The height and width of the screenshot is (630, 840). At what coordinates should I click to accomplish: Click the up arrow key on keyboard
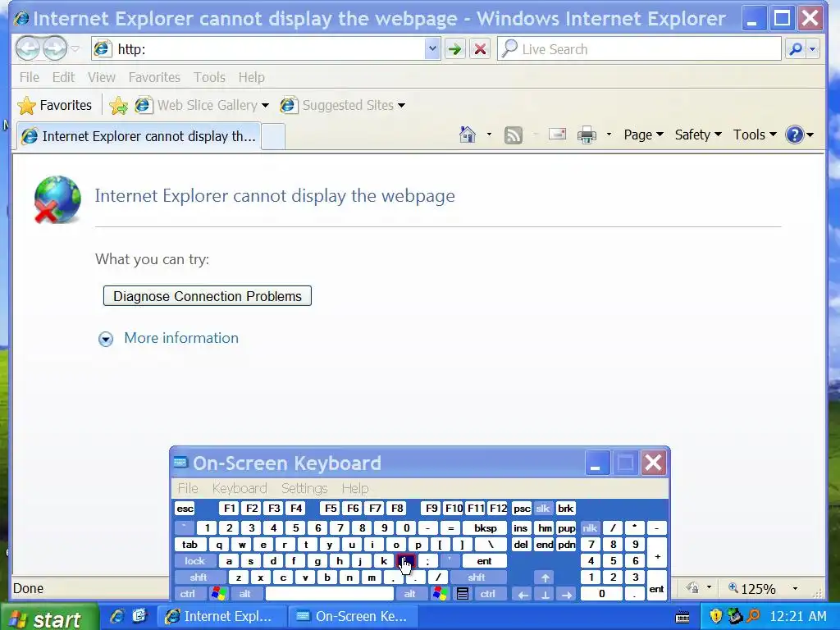click(546, 577)
